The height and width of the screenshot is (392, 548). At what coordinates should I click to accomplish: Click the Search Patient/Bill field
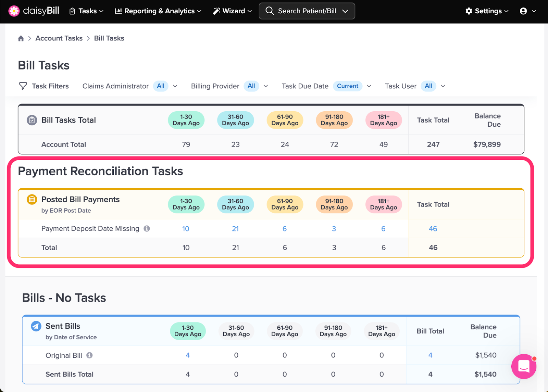(x=307, y=11)
